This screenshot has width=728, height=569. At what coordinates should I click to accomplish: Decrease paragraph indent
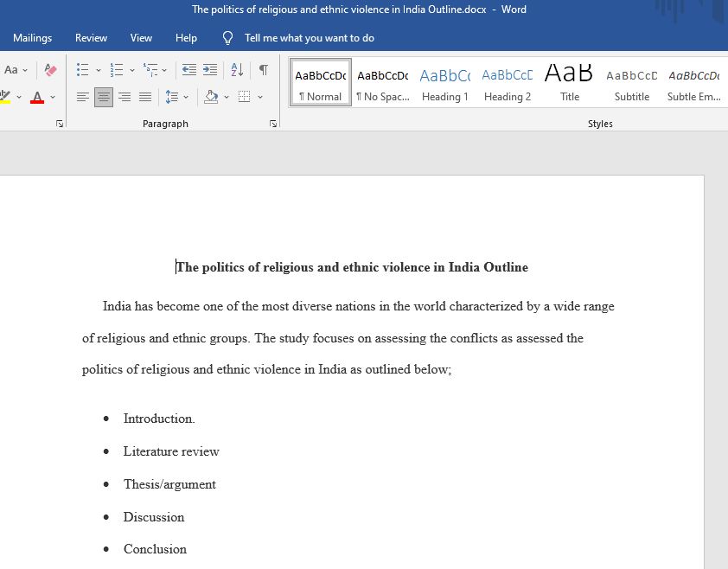tap(189, 70)
